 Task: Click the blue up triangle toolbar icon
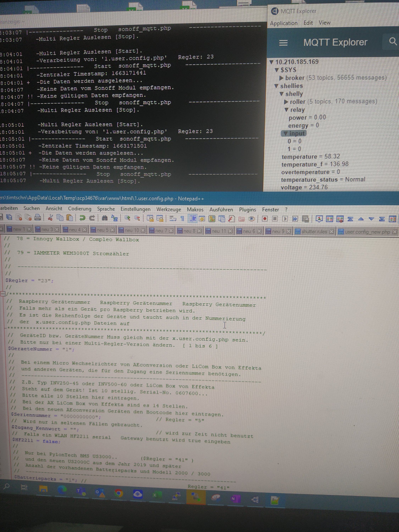click(x=361, y=219)
